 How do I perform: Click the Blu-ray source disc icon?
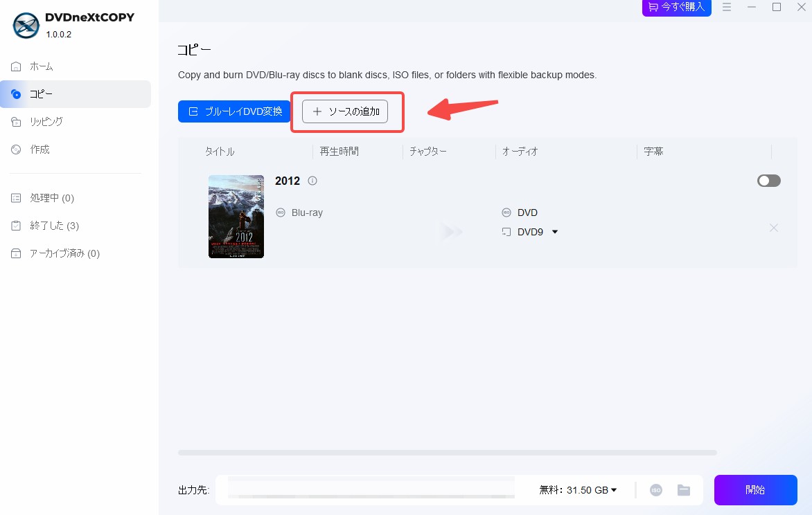click(x=281, y=213)
